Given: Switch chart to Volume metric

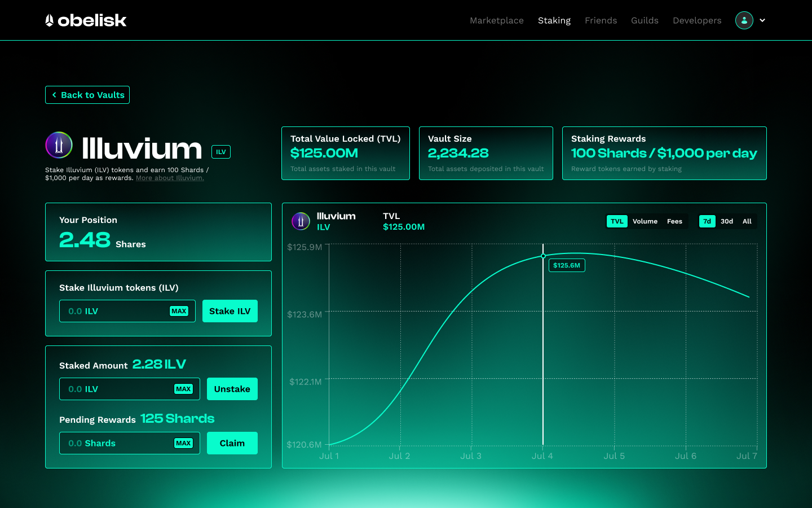Looking at the screenshot, I should click(x=645, y=221).
